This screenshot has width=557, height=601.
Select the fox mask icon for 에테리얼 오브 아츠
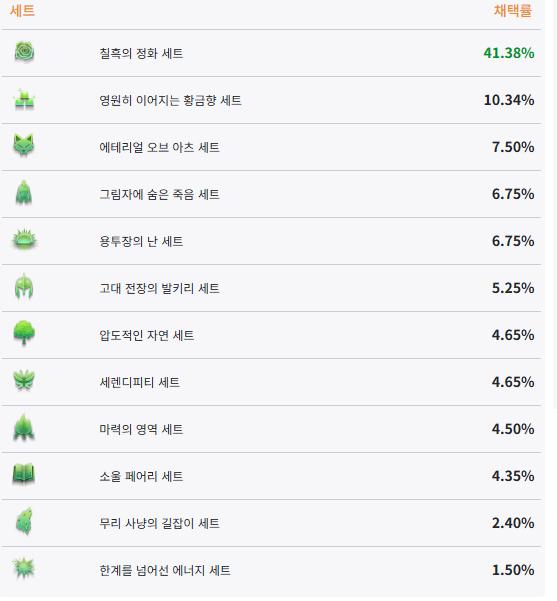click(24, 145)
